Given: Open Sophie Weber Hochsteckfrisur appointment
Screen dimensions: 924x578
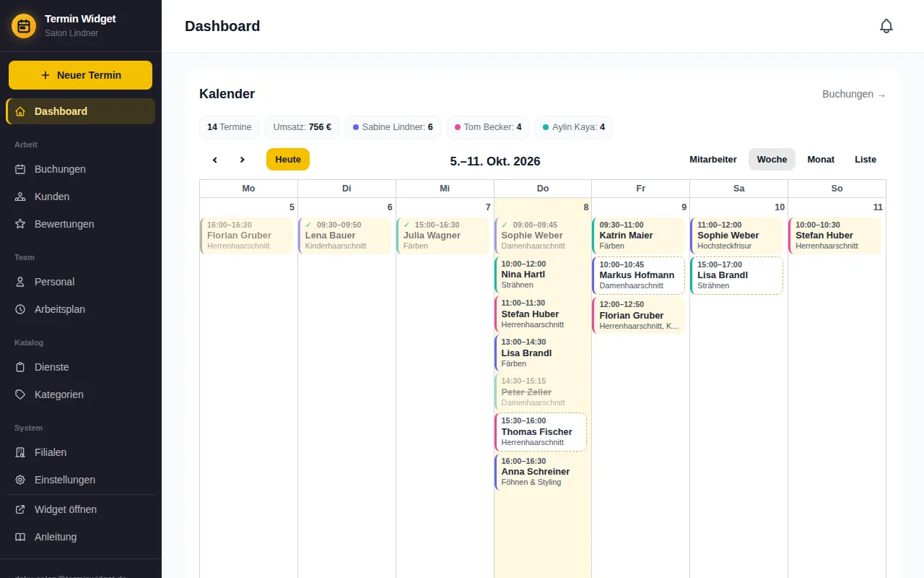Looking at the screenshot, I should [x=737, y=236].
